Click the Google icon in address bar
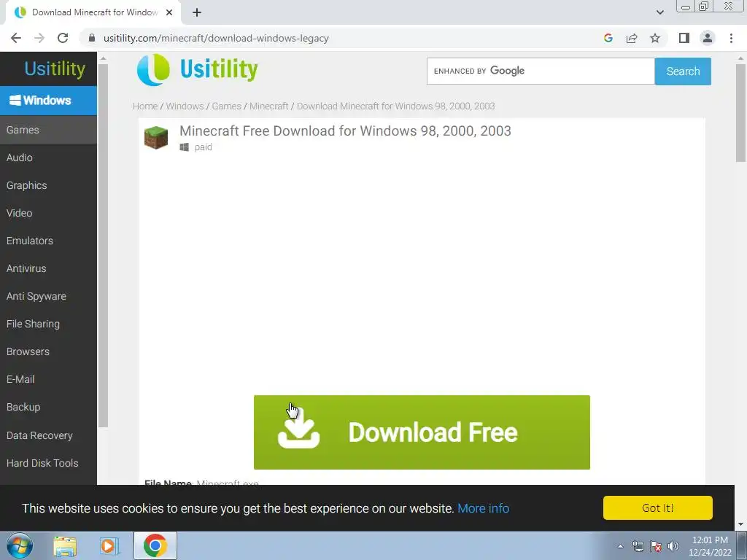The width and height of the screenshot is (747, 560). tap(608, 38)
